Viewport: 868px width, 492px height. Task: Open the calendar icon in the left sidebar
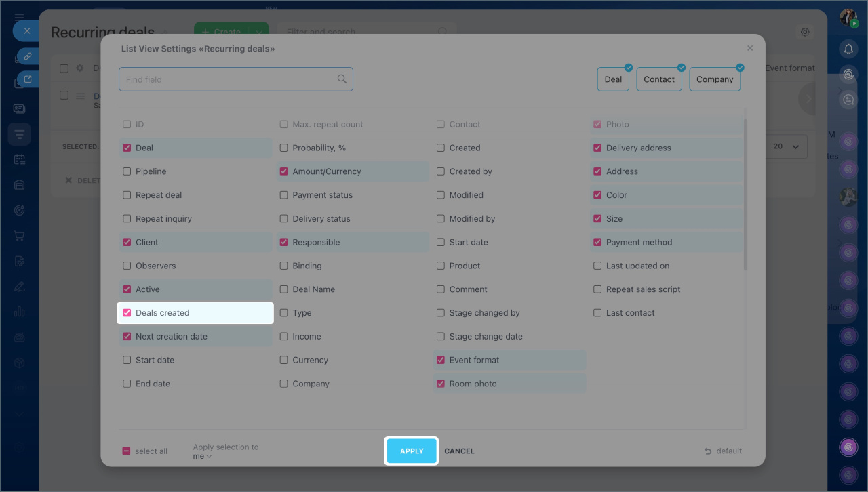coord(19,160)
